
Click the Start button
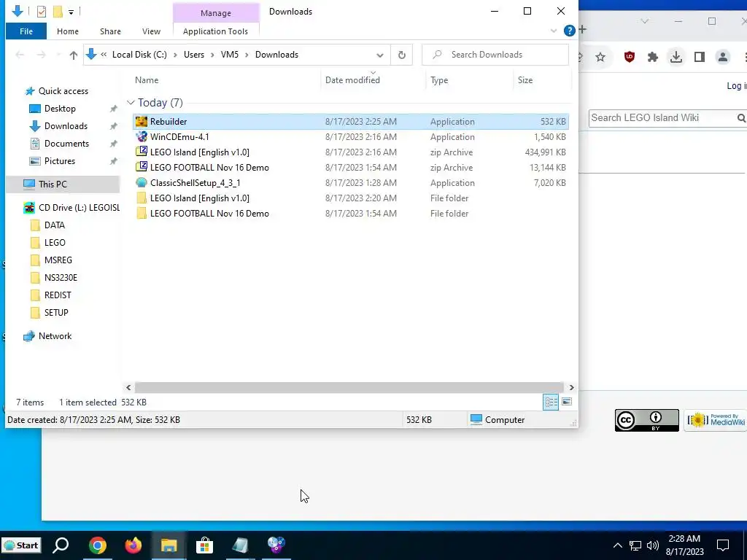click(21, 545)
